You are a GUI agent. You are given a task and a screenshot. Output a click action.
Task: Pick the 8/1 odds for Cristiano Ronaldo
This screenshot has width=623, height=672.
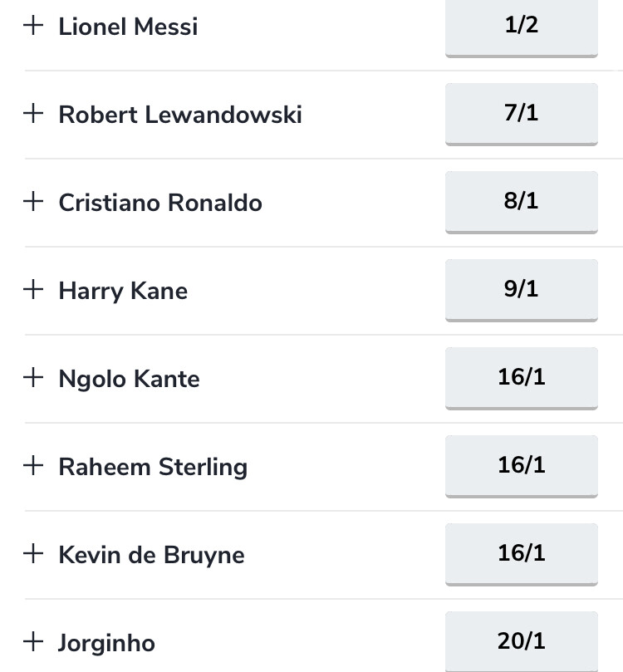tap(522, 203)
